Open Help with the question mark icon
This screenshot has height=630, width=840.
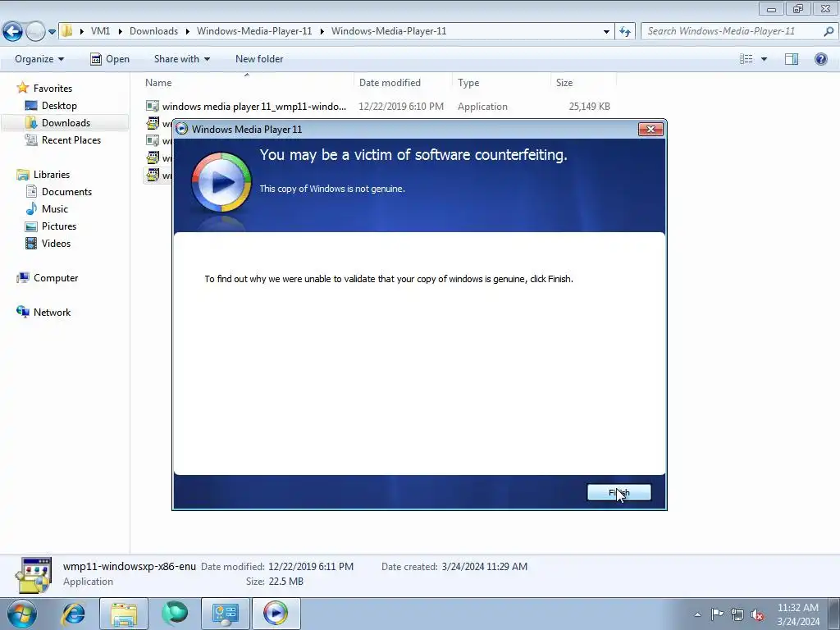820,59
